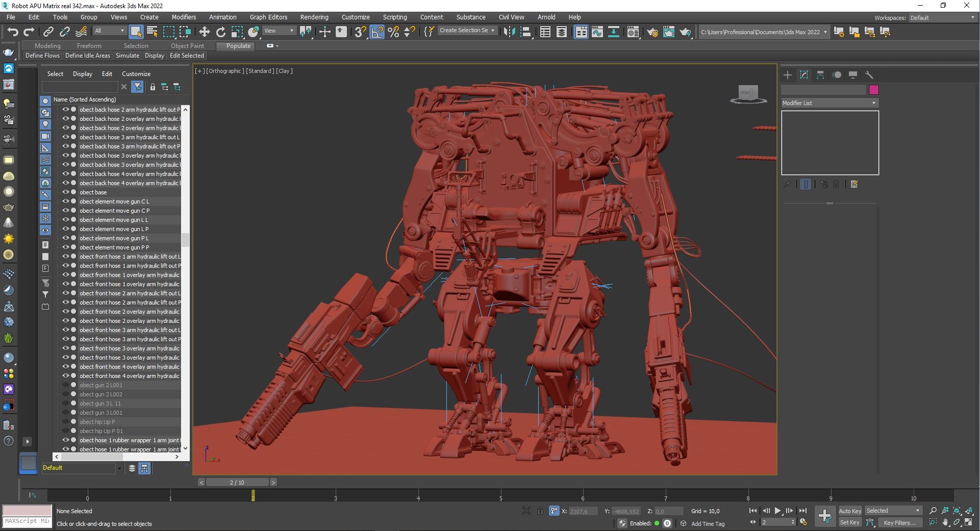Expand the Modifier List dropdown
The height and width of the screenshot is (531, 980).
click(x=830, y=103)
